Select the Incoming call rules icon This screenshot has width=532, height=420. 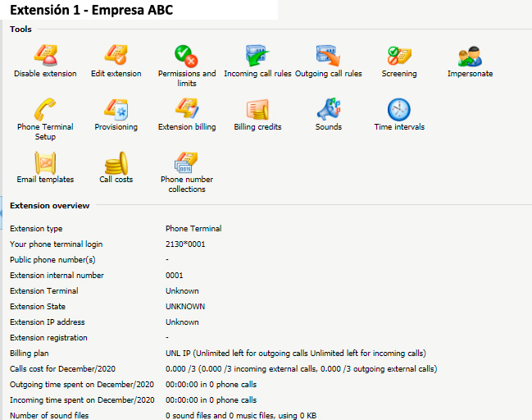[x=257, y=55]
